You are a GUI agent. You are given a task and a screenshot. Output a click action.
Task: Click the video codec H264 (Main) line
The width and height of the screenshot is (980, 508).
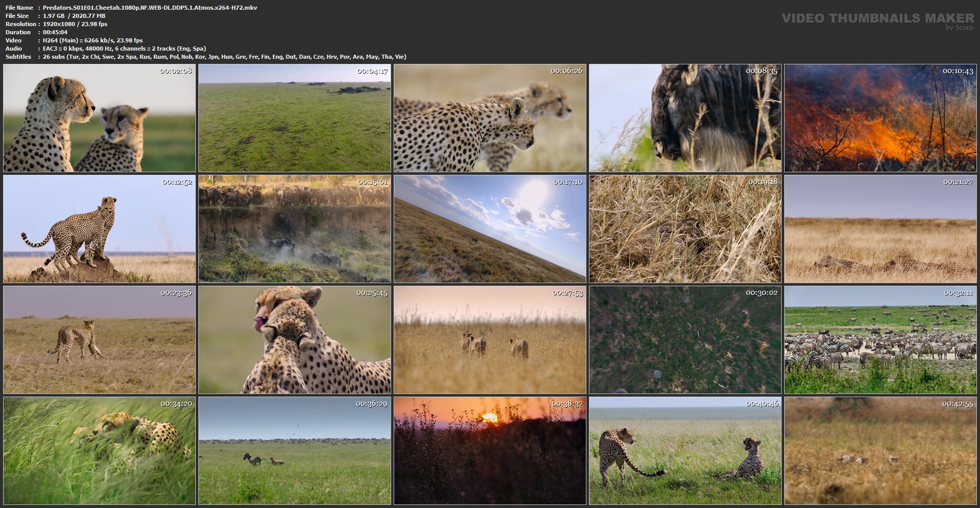pyautogui.click(x=93, y=40)
